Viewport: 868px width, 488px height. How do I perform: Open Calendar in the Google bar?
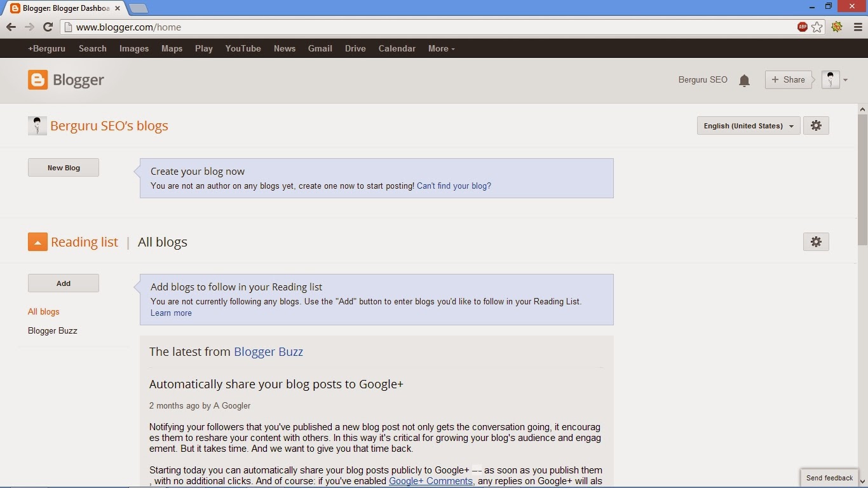(397, 48)
